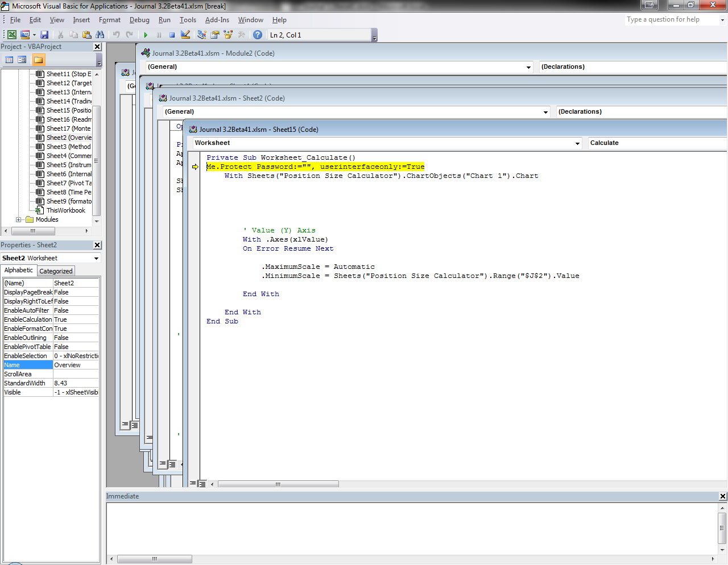Image resolution: width=728 pixels, height=565 pixels.
Task: Close the Immediate window
Action: click(723, 496)
